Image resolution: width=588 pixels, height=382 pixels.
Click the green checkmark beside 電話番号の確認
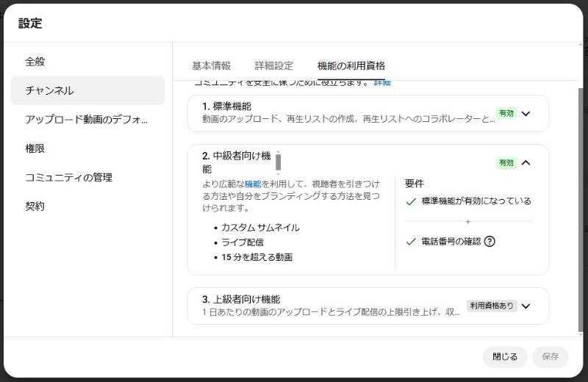(411, 242)
